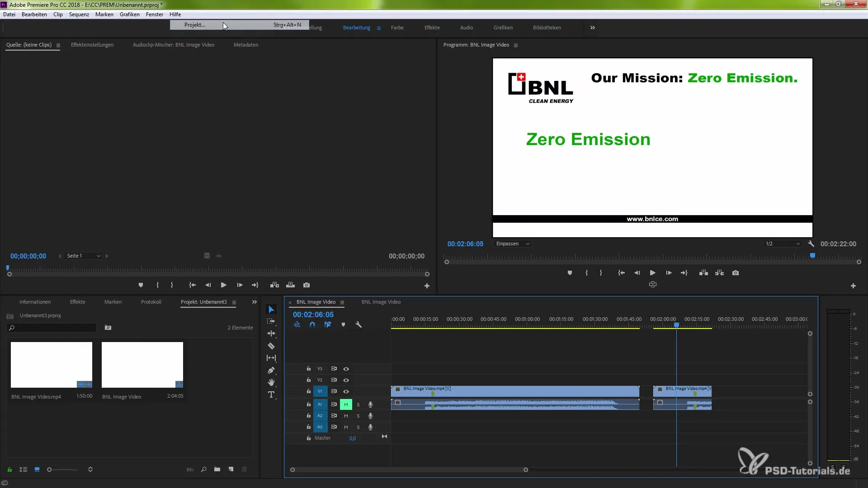The width and height of the screenshot is (868, 488).
Task: Switch Project panel to icon view
Action: [x=37, y=469]
